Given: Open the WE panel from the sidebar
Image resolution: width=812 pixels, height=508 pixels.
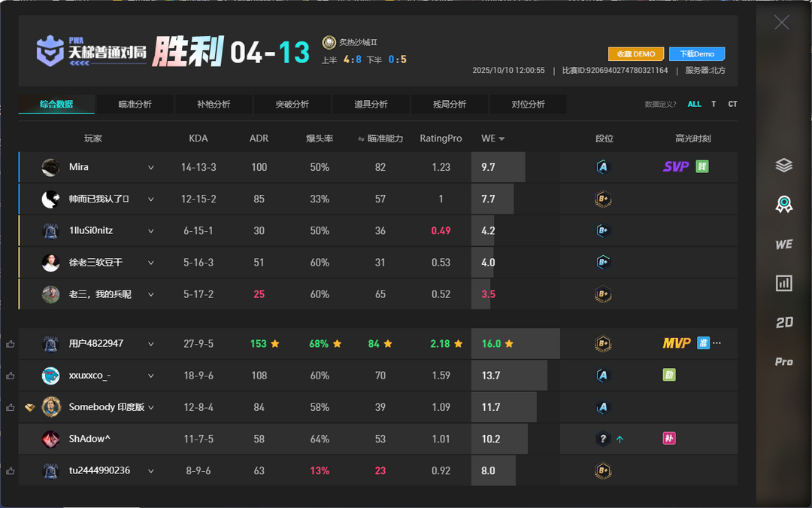Looking at the screenshot, I should coord(783,245).
